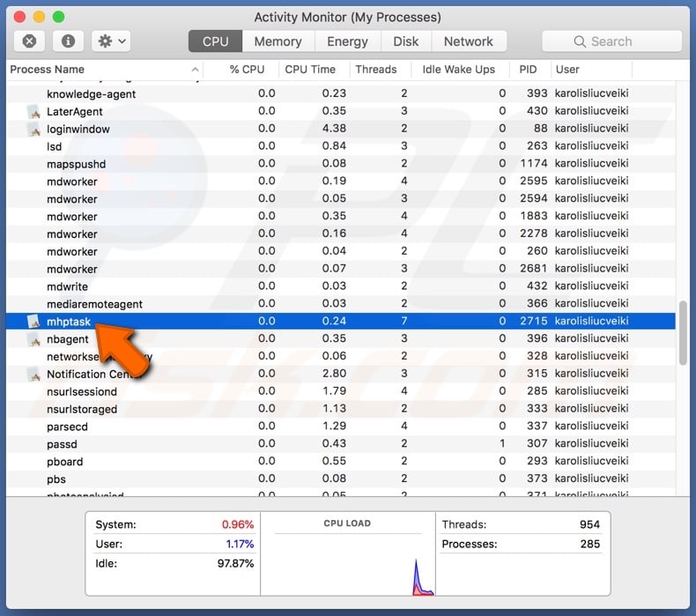Select the knowledge-agent process row
This screenshot has width=696, height=616.
coord(341,93)
